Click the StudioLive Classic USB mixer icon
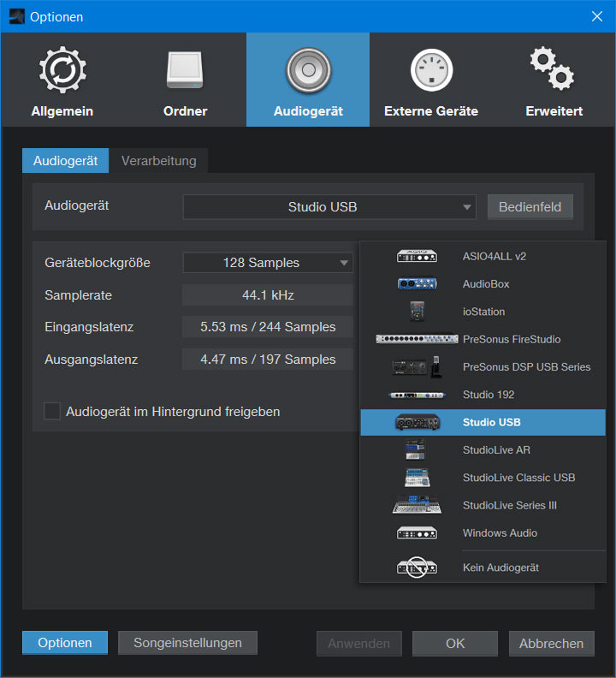 click(x=417, y=478)
